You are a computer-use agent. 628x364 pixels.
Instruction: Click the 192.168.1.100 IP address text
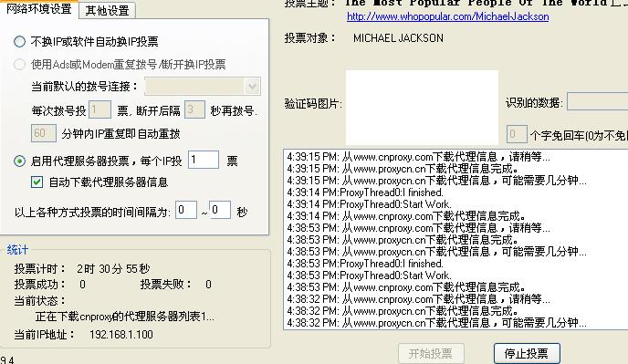(121, 335)
